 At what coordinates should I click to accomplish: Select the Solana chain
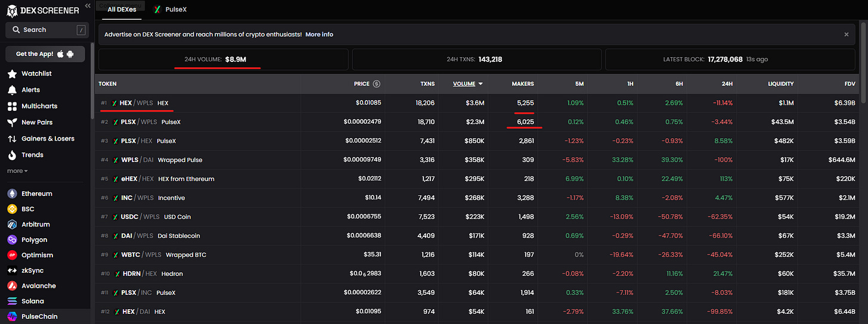tap(33, 301)
